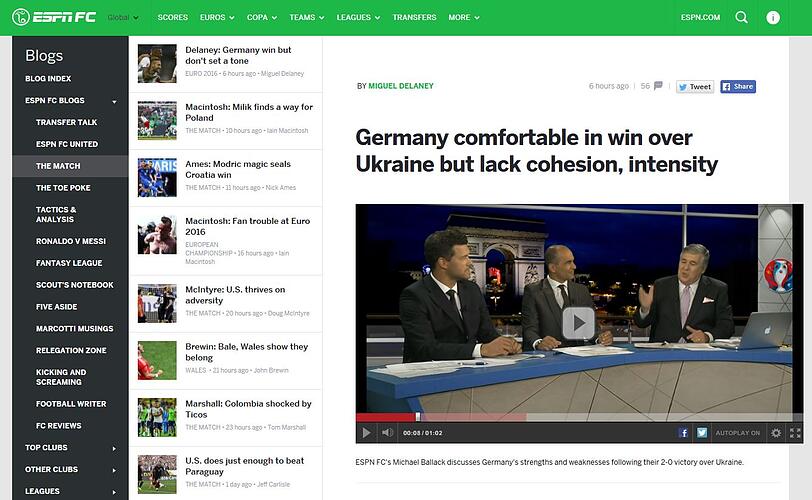Open the search magnifier icon
812x500 pixels.
tap(742, 17)
